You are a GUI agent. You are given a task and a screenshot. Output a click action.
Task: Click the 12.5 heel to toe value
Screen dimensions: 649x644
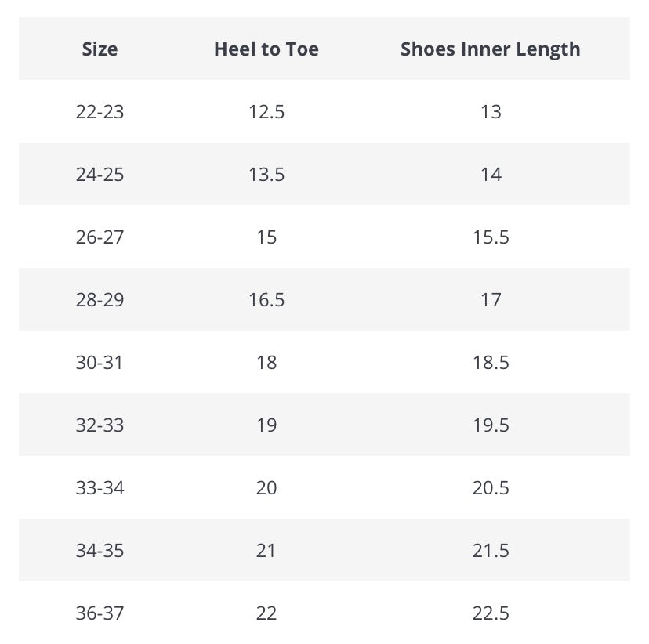tap(266, 112)
